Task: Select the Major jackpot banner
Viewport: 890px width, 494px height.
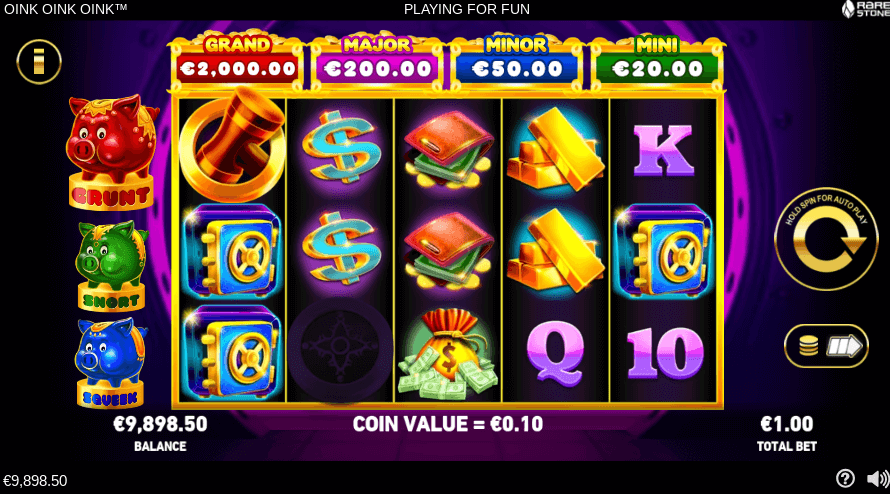Action: (x=377, y=61)
